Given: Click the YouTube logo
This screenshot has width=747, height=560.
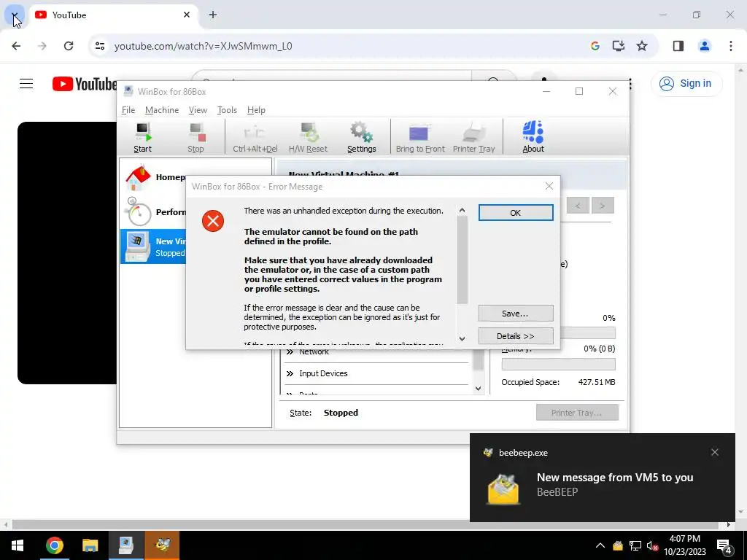Looking at the screenshot, I should pos(84,84).
